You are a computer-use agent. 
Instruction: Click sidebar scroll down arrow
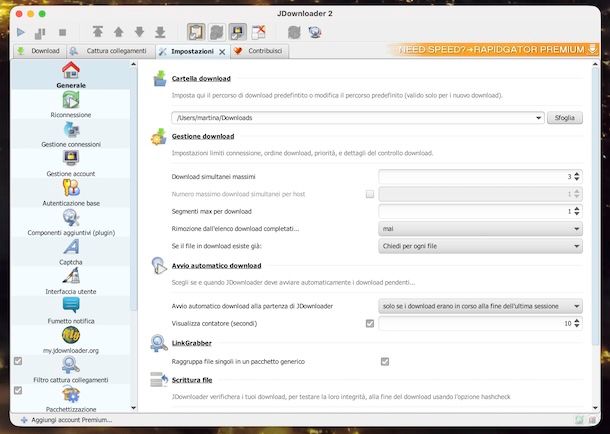tap(133, 408)
